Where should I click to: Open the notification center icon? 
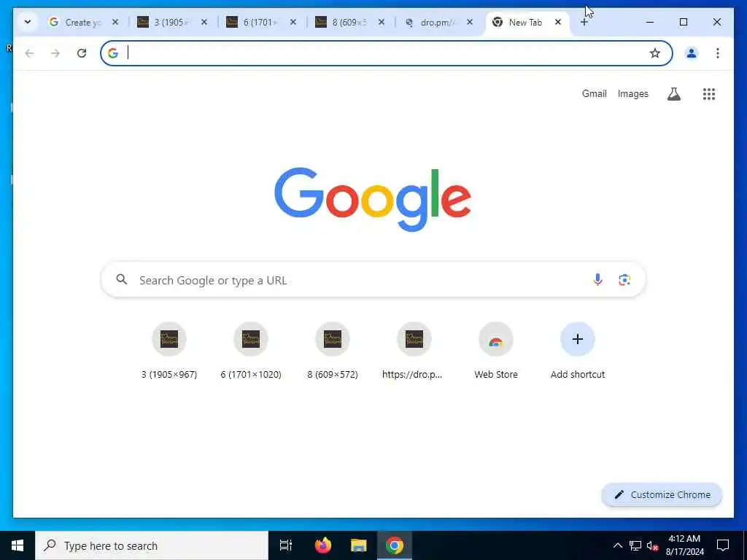[x=723, y=545]
